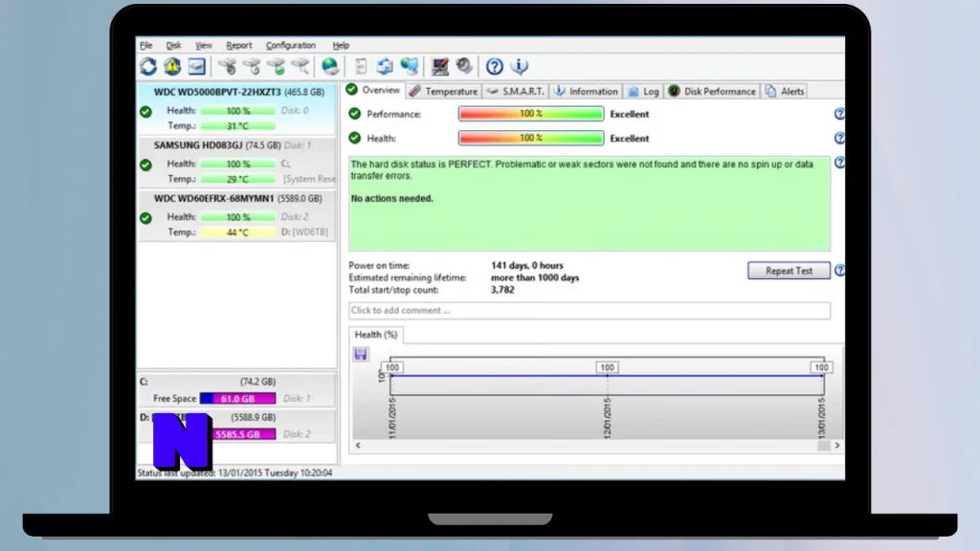
Task: Click the Repeat Test button
Action: click(789, 271)
